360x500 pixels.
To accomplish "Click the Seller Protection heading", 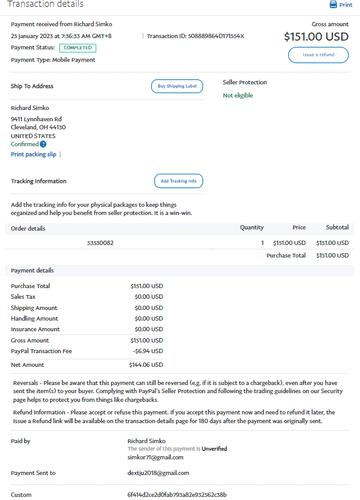I will click(245, 82).
